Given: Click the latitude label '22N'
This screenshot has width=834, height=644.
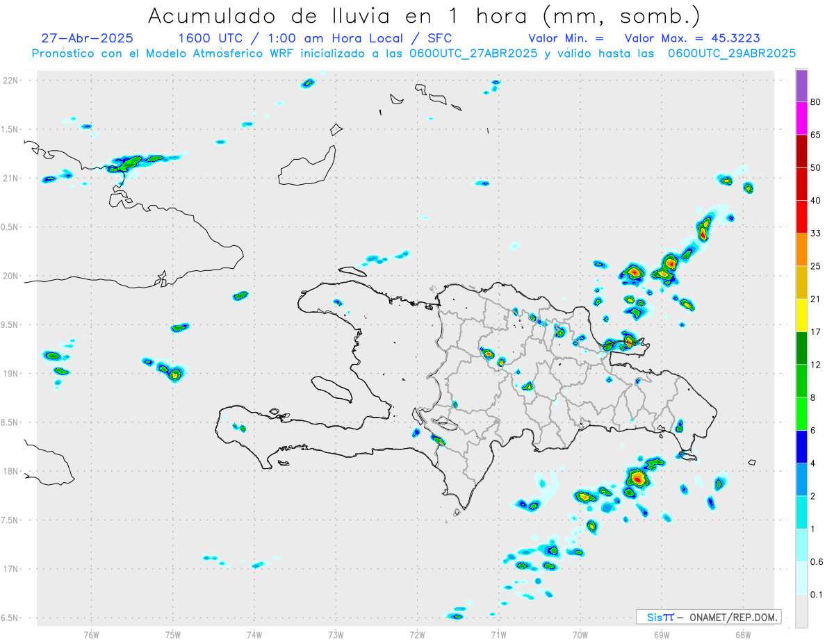Looking at the screenshot, I should [12, 81].
